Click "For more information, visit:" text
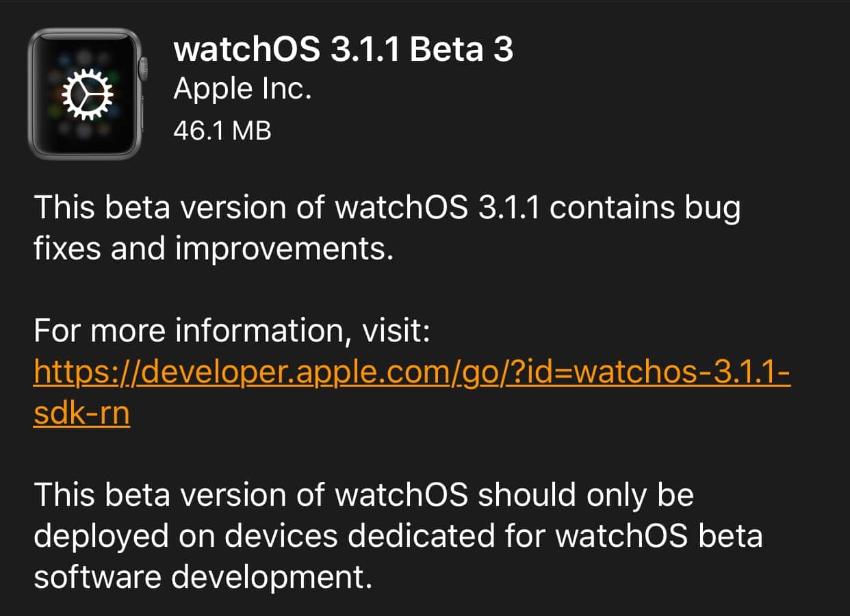Viewport: 850px width, 616px height. 232,331
